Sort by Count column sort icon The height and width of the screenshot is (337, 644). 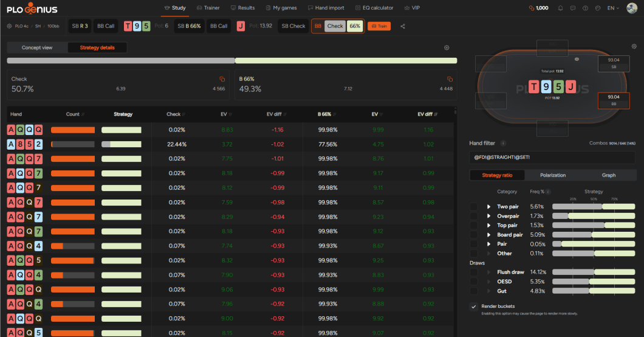tap(83, 114)
